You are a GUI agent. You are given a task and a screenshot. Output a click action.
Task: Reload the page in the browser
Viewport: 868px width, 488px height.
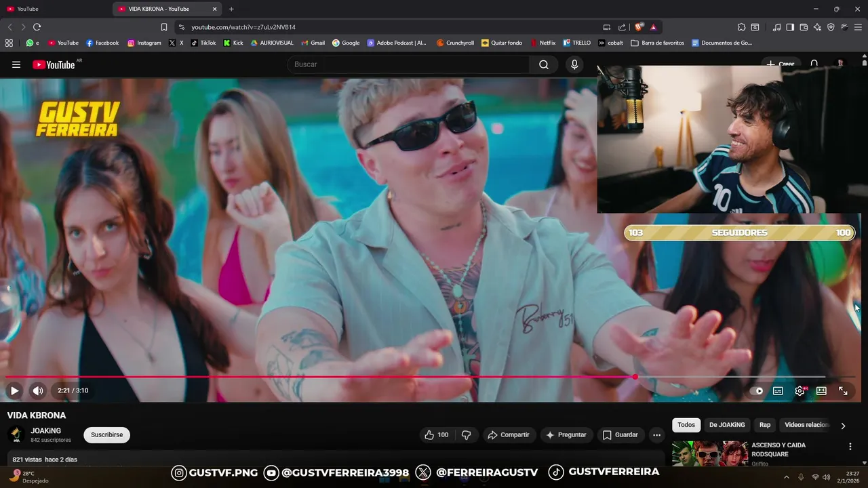coord(37,27)
